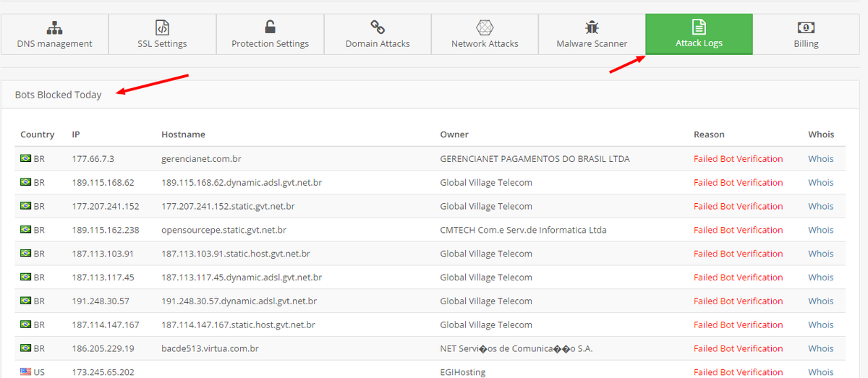Click the Network Attacks hexagon icon

pos(485,27)
